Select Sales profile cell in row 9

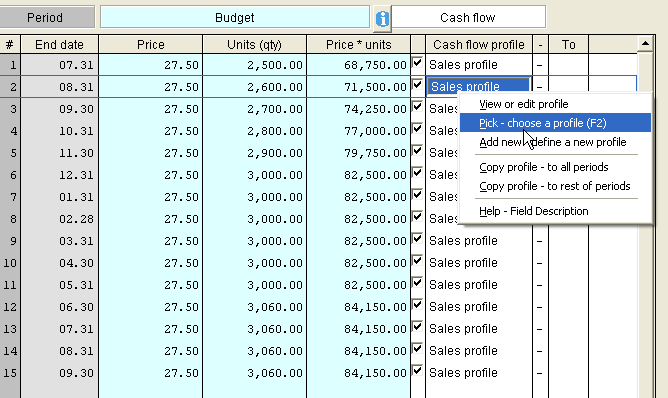click(x=479, y=241)
